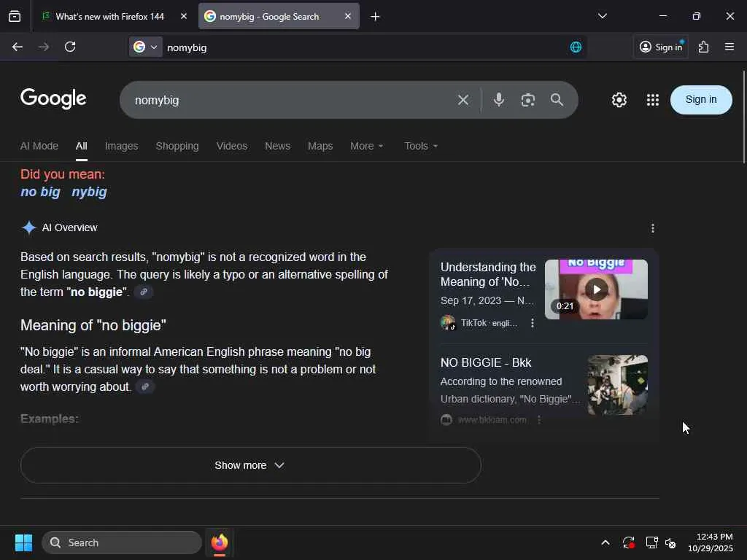Open the Firefox application menu hamburger
The height and width of the screenshot is (560, 747).
[x=729, y=47]
